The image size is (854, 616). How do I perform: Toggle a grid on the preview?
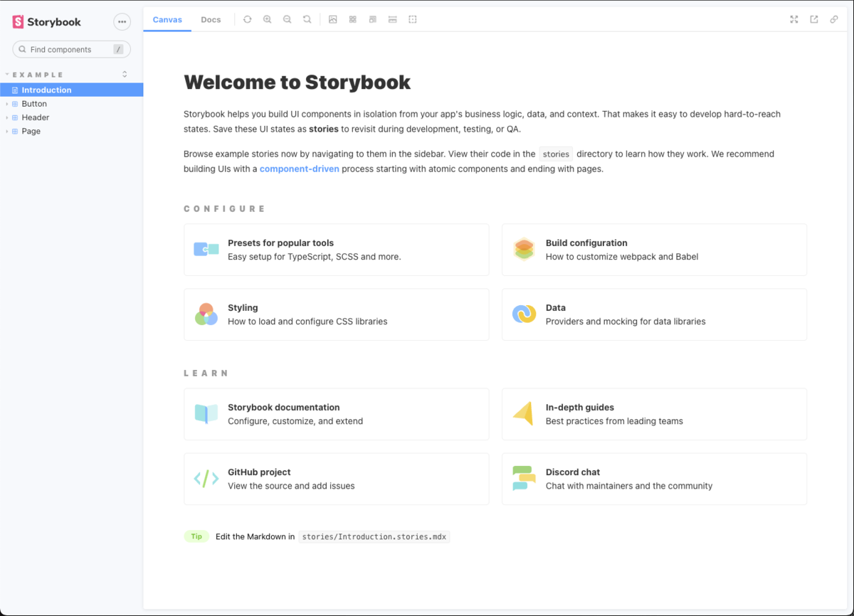pyautogui.click(x=352, y=19)
